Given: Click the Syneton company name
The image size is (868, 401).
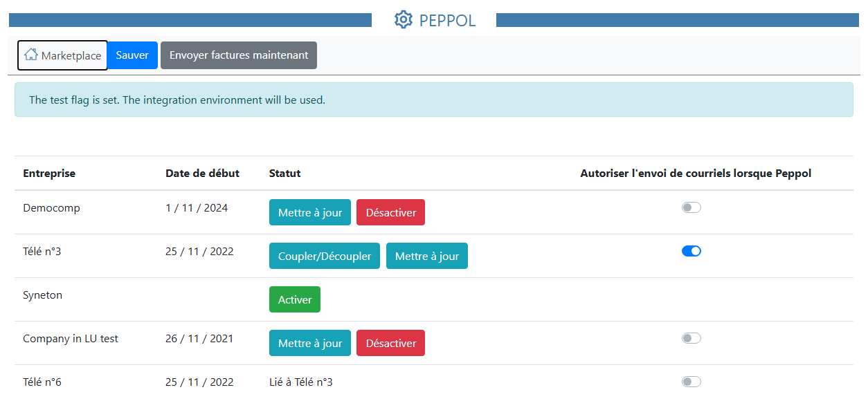Looking at the screenshot, I should click(42, 295).
